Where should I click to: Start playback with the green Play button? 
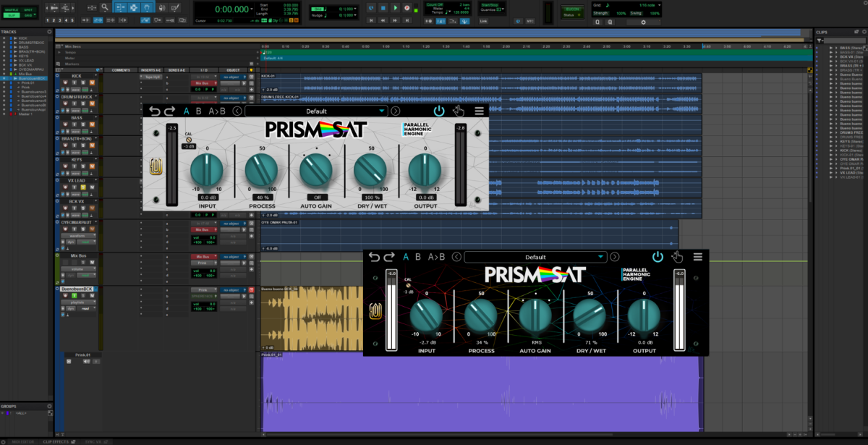click(x=396, y=7)
